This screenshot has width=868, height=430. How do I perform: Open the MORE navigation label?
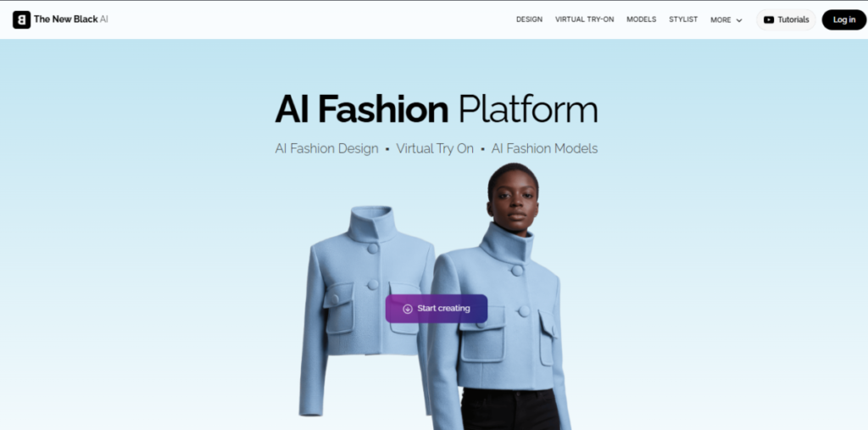click(x=721, y=20)
